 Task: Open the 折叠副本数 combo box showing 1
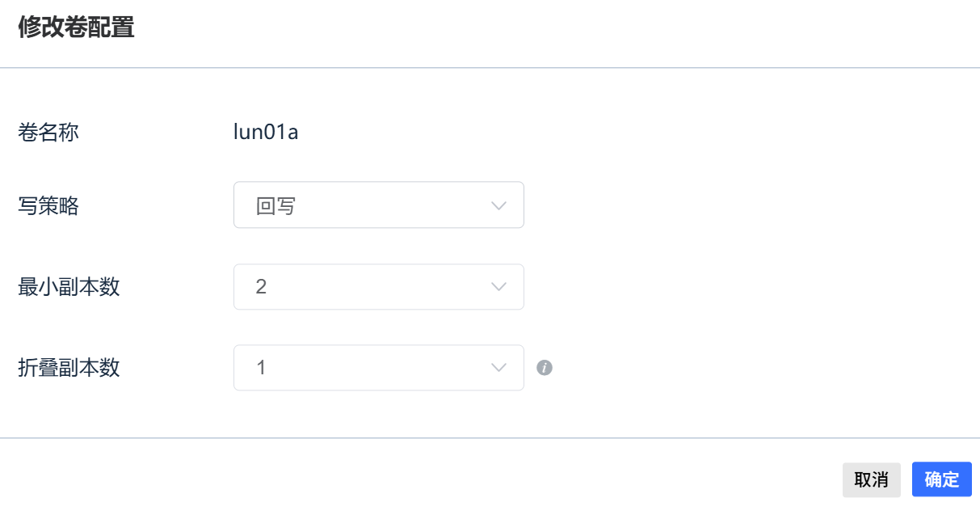379,368
